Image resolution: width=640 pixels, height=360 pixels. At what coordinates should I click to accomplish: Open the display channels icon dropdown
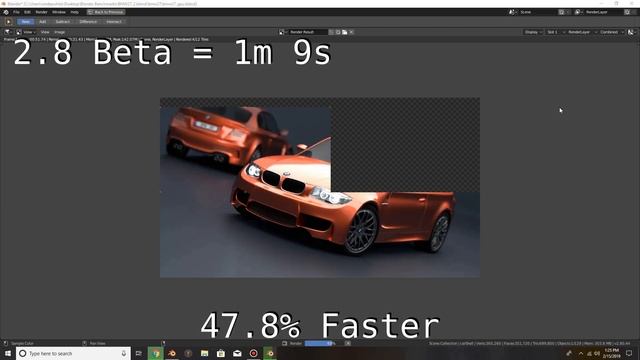632,32
